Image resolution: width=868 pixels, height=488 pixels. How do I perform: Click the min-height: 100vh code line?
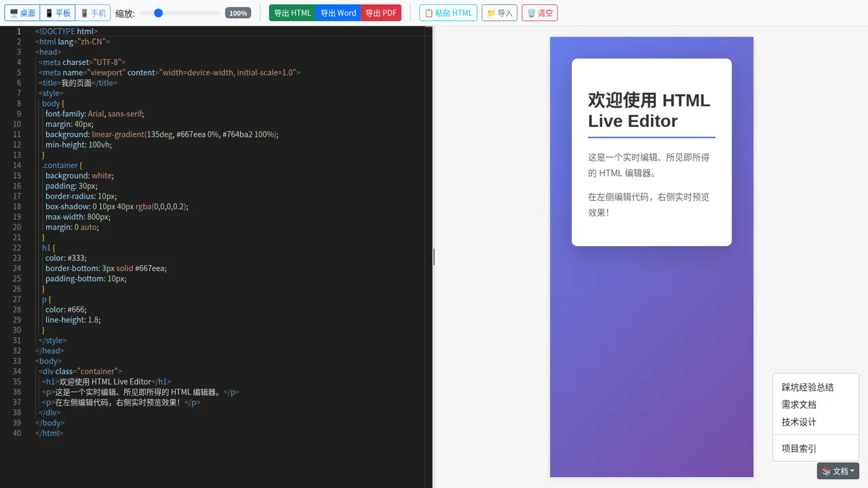(x=79, y=144)
